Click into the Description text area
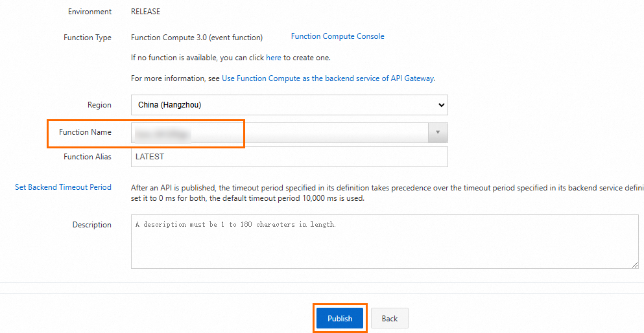Image resolution: width=644 pixels, height=333 pixels. point(384,241)
